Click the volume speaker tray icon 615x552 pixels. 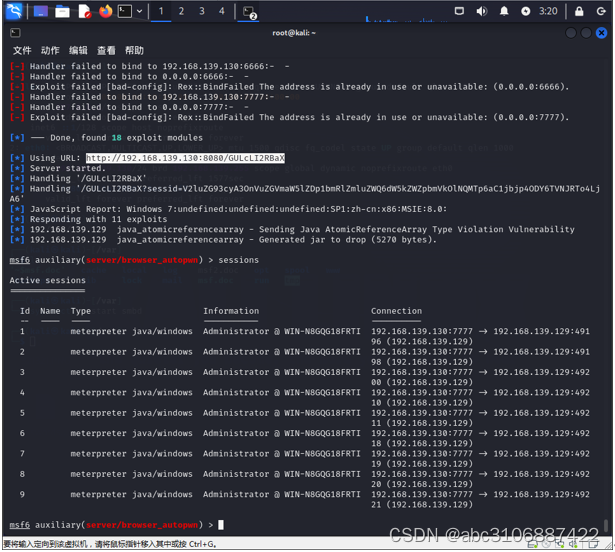(x=482, y=11)
